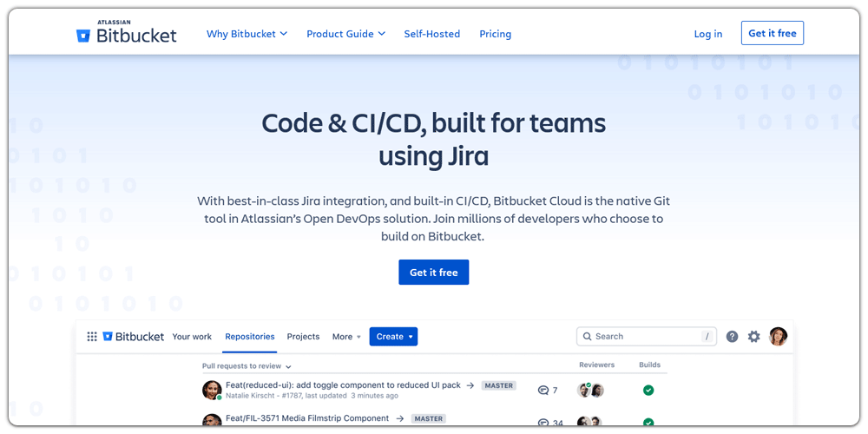Open the Why Bitbucket dropdown menu
Image resolution: width=868 pixels, height=434 pixels.
(x=247, y=34)
